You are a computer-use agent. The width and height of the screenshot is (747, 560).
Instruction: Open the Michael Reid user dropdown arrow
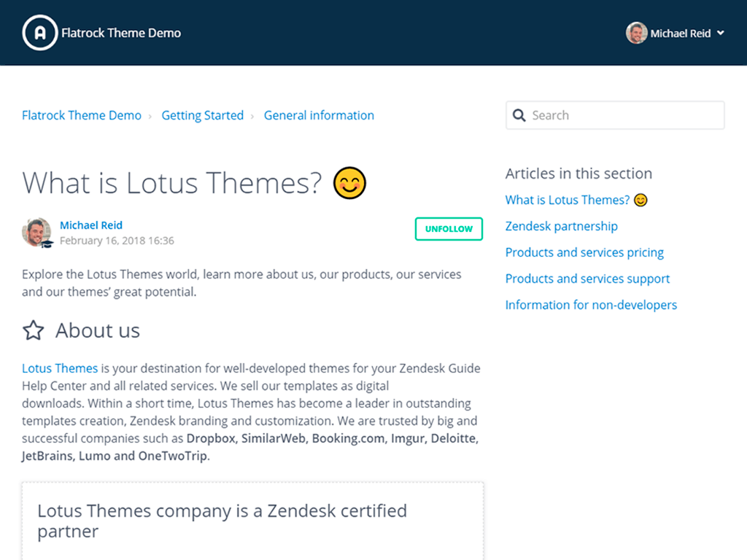click(721, 33)
